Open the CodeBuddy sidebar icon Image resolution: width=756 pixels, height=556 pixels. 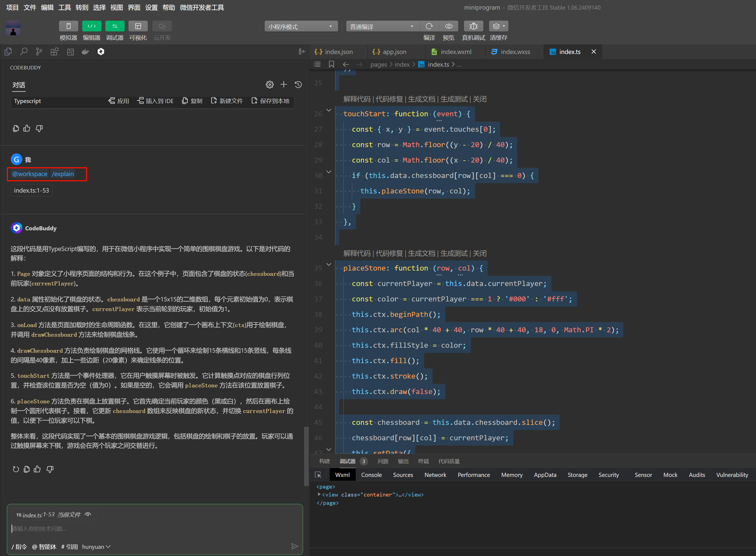pos(101,52)
